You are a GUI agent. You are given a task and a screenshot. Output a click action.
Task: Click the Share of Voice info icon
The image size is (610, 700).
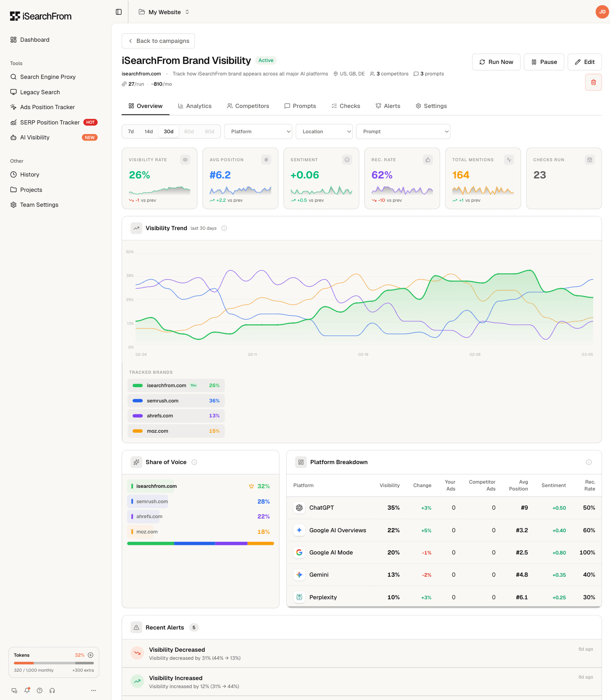point(194,462)
